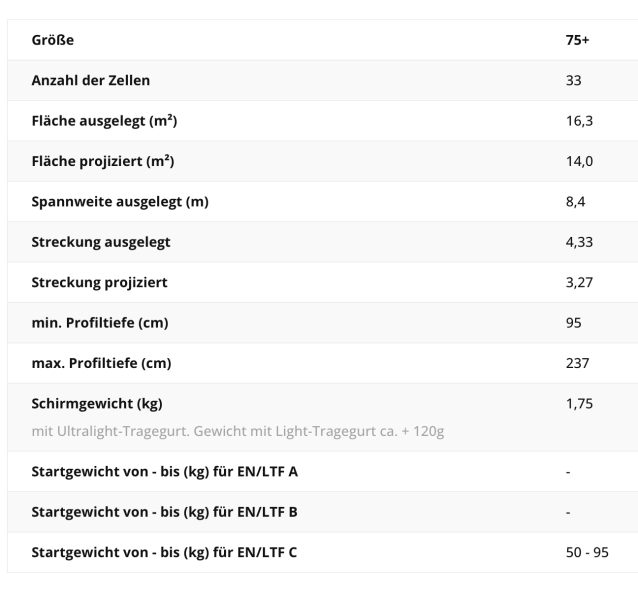The image size is (638, 600).
Task: Select the wingspan value 8,4
Action: (x=573, y=202)
